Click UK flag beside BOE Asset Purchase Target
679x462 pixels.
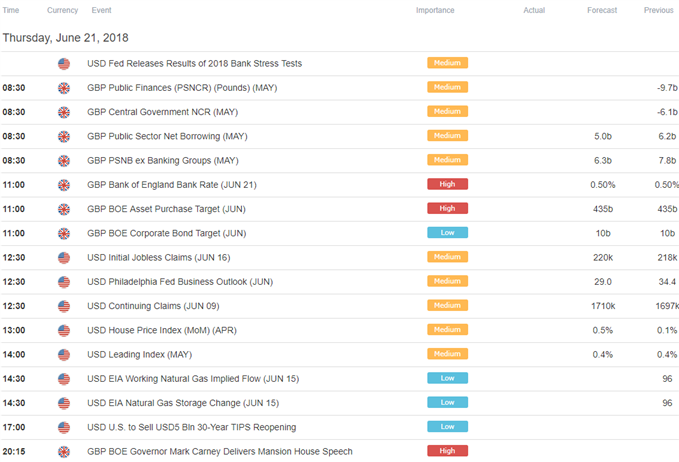pyautogui.click(x=64, y=209)
